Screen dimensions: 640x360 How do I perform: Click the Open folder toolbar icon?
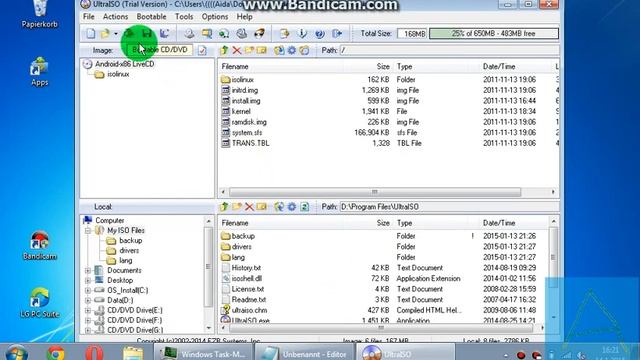click(x=105, y=33)
